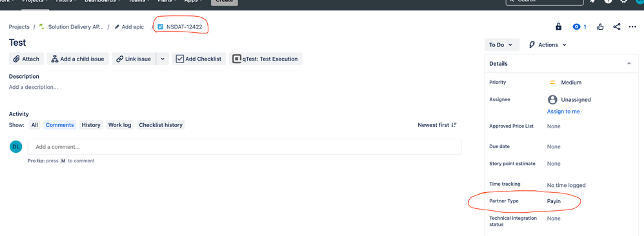This screenshot has height=236, width=644.
Task: Click the Unassigned assignee value
Action: click(576, 99)
